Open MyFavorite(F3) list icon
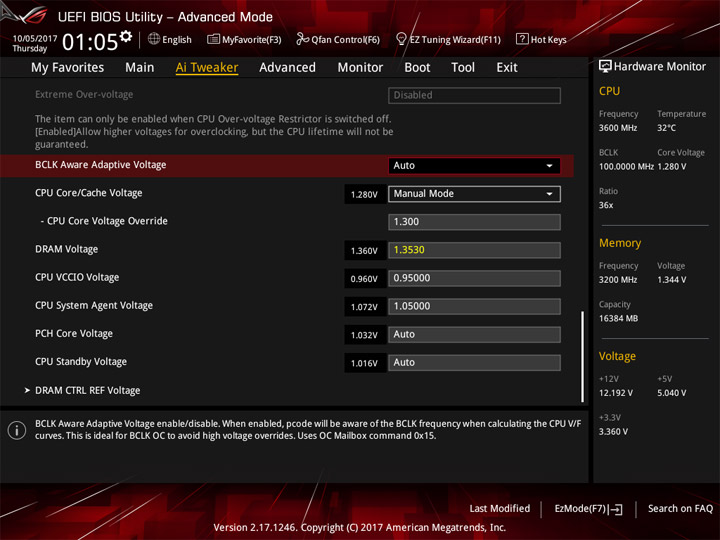Image resolution: width=720 pixels, height=540 pixels. point(213,39)
